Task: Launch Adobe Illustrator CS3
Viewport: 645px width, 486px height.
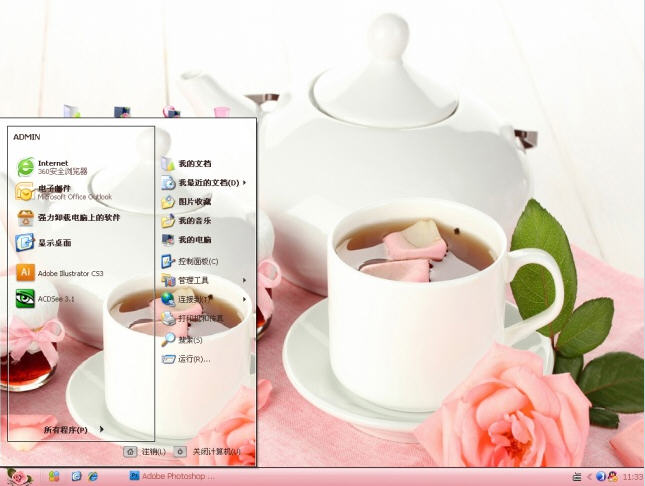Action: (60, 273)
